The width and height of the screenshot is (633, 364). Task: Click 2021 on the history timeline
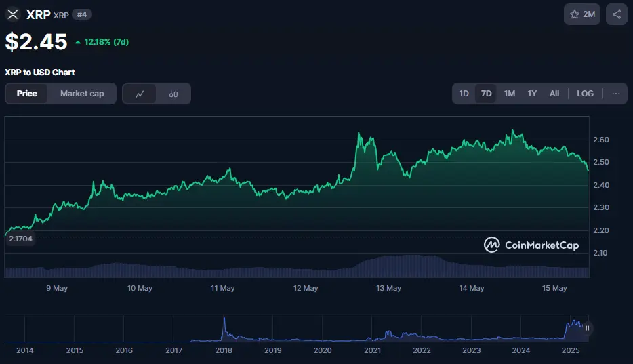coord(372,350)
